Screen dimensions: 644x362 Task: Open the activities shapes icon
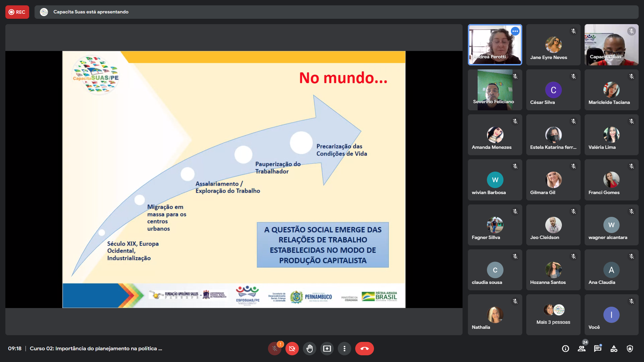[614, 349]
